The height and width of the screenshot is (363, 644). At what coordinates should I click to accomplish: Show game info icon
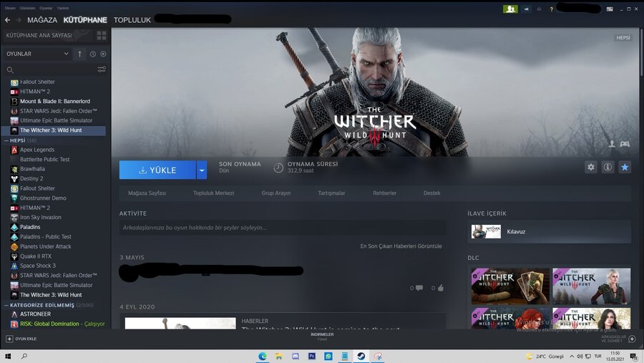click(x=608, y=167)
